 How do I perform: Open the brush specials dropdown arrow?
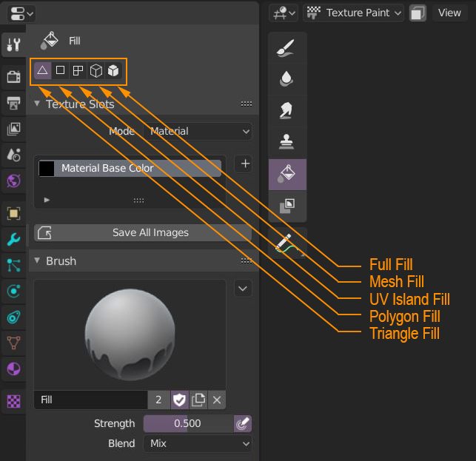(x=243, y=289)
